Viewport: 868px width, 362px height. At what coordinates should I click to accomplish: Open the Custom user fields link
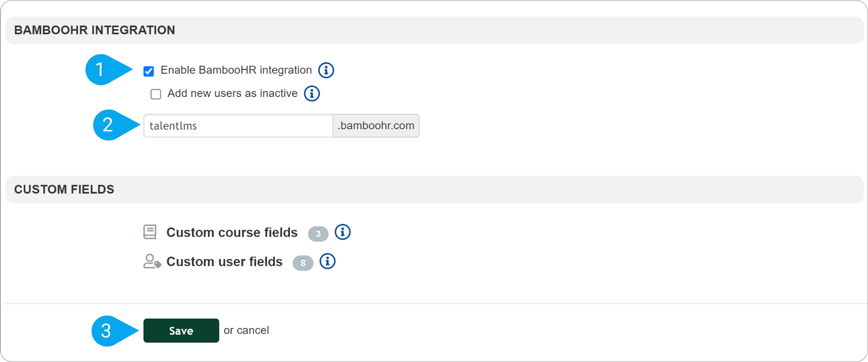[x=224, y=262]
